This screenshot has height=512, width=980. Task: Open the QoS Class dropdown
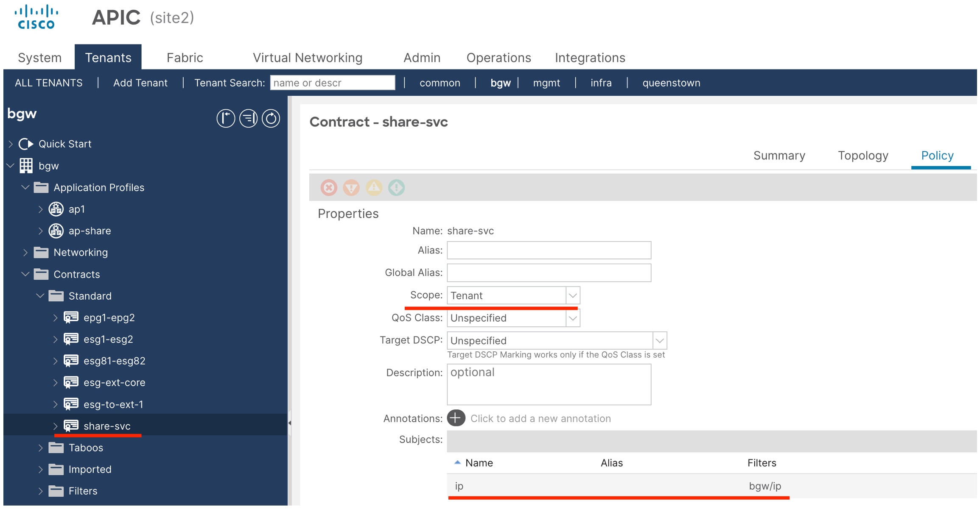click(x=572, y=318)
